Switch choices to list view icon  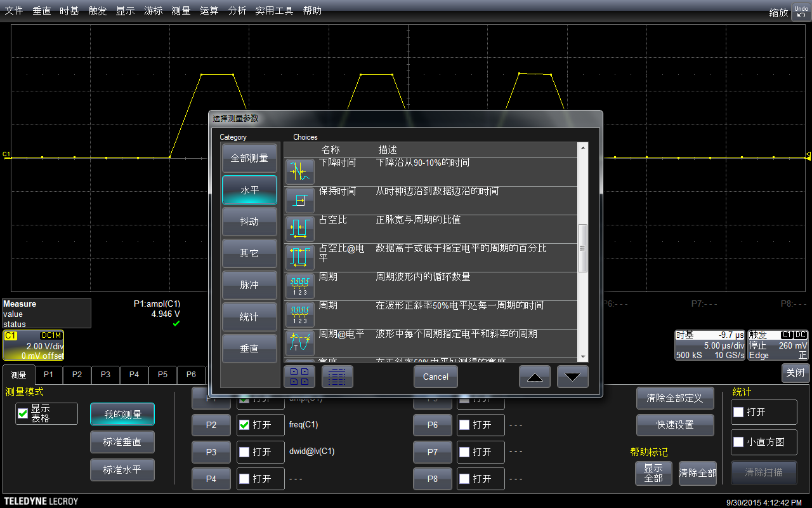(337, 377)
